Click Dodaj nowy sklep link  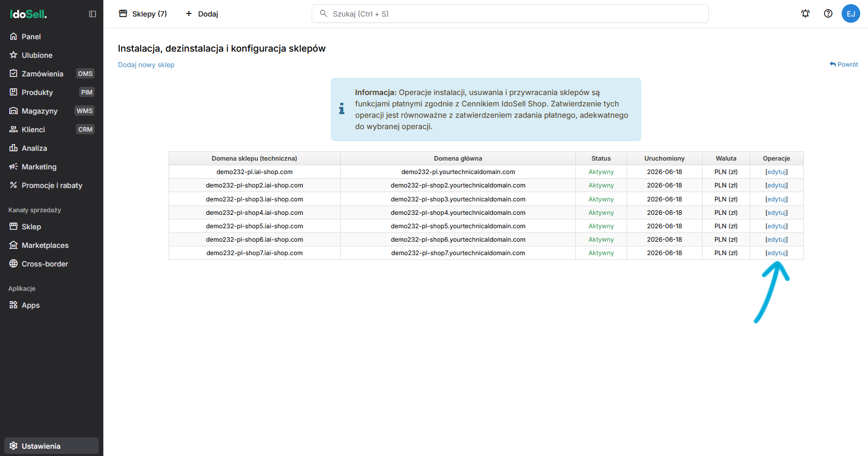(x=146, y=65)
